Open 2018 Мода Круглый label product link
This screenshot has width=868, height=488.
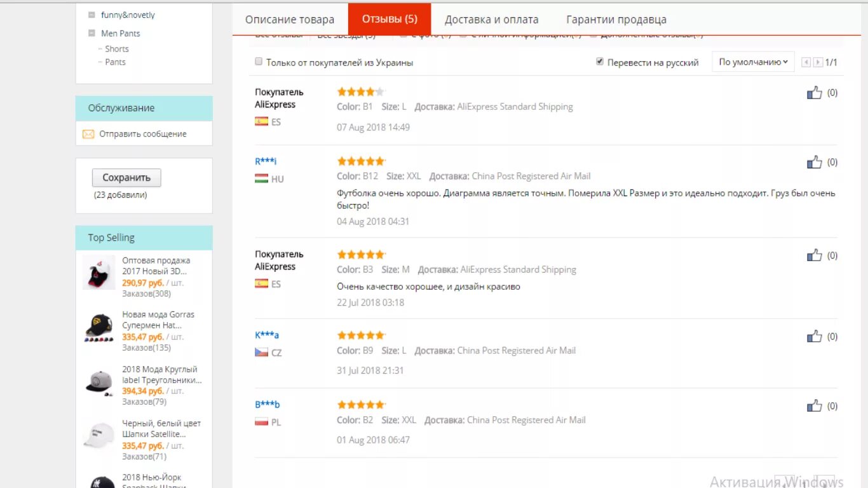(162, 374)
